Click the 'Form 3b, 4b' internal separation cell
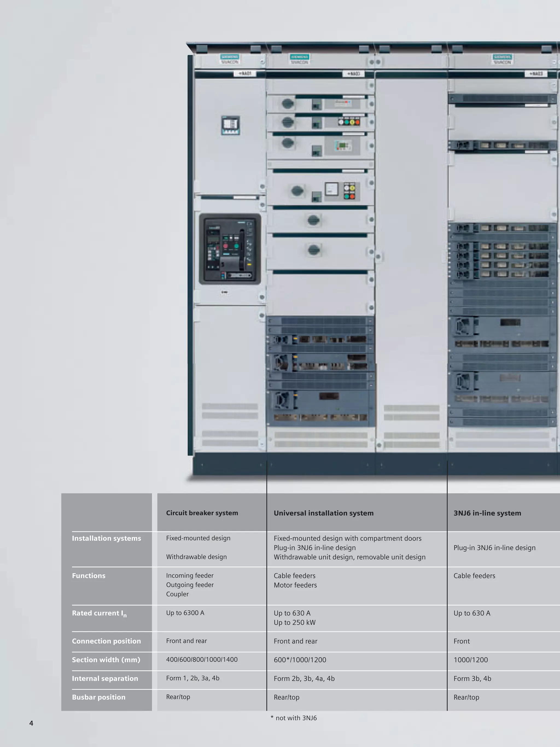The width and height of the screenshot is (560, 747). tap(472, 678)
